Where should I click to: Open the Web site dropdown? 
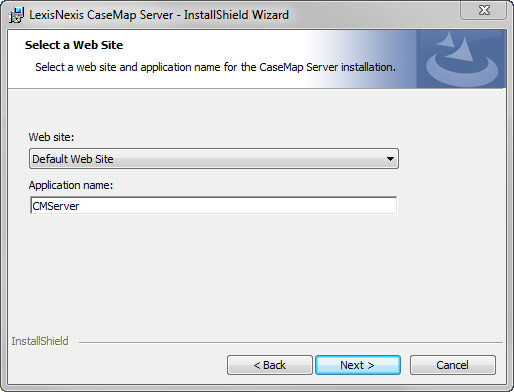214,159
